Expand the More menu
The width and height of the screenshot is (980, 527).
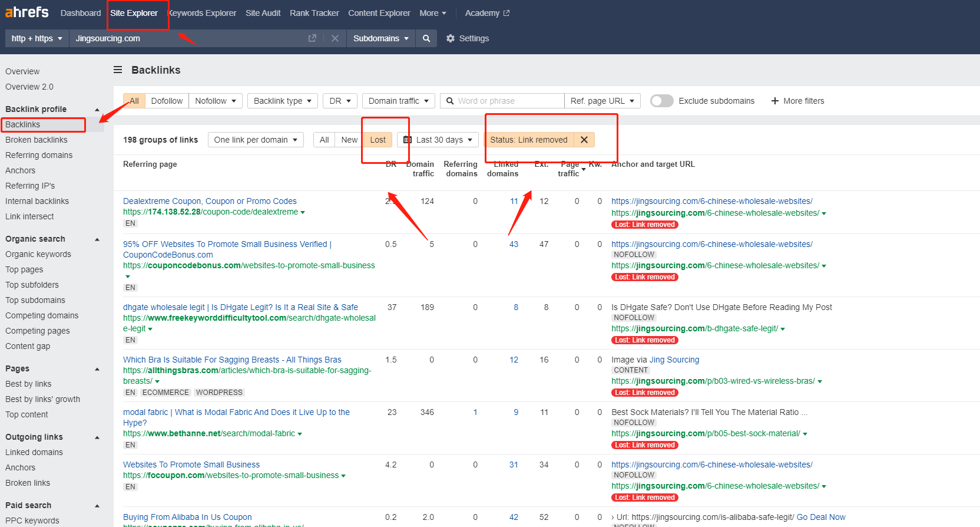tap(433, 13)
